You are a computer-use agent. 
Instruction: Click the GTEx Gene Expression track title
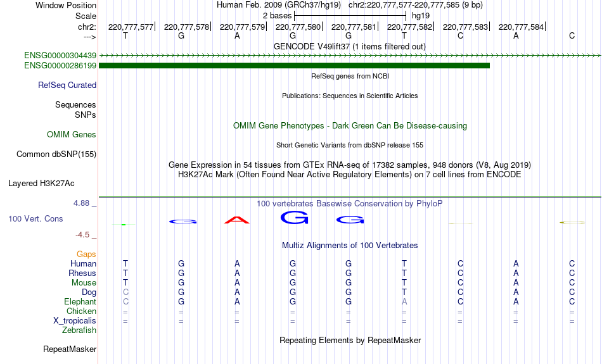tap(350, 165)
